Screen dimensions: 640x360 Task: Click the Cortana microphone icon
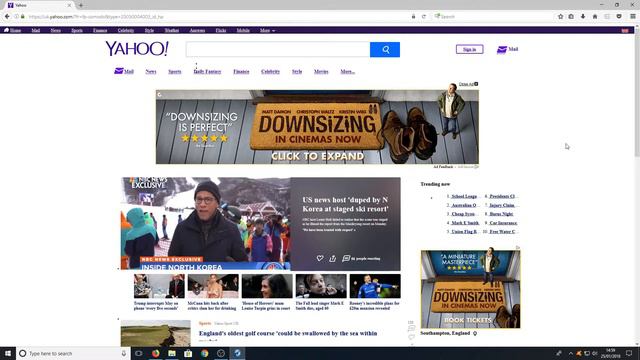tap(124, 353)
